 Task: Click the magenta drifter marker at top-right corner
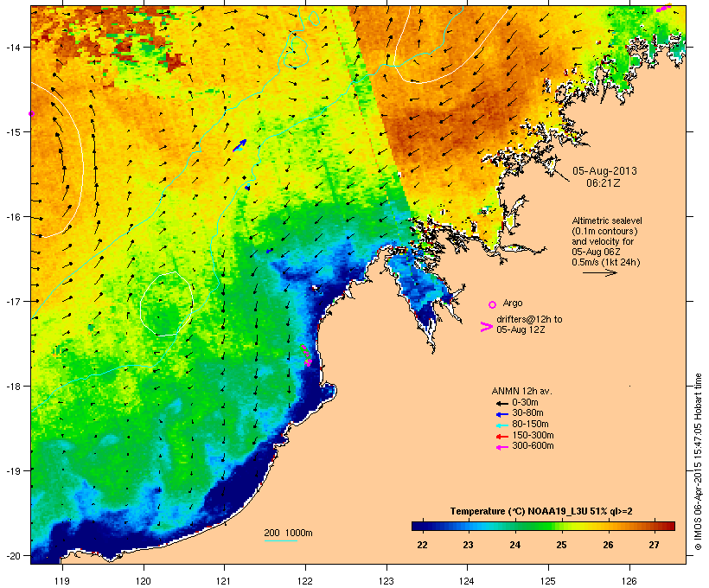(x=663, y=7)
